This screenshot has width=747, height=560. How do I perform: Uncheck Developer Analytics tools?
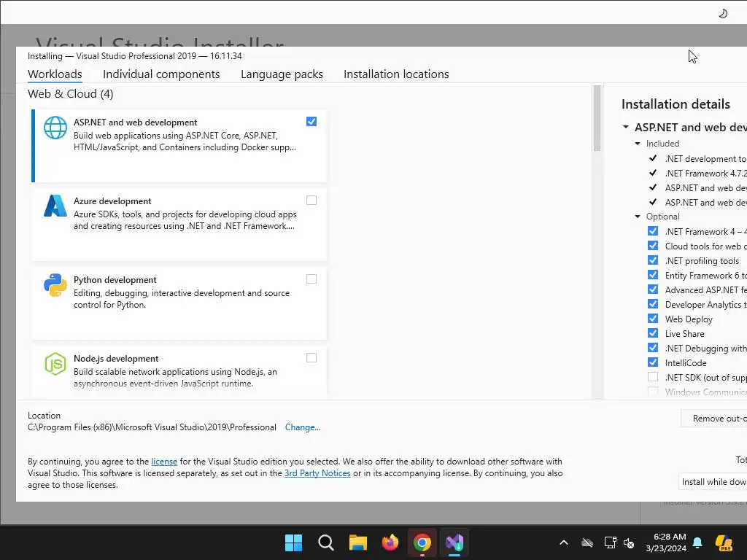click(653, 304)
